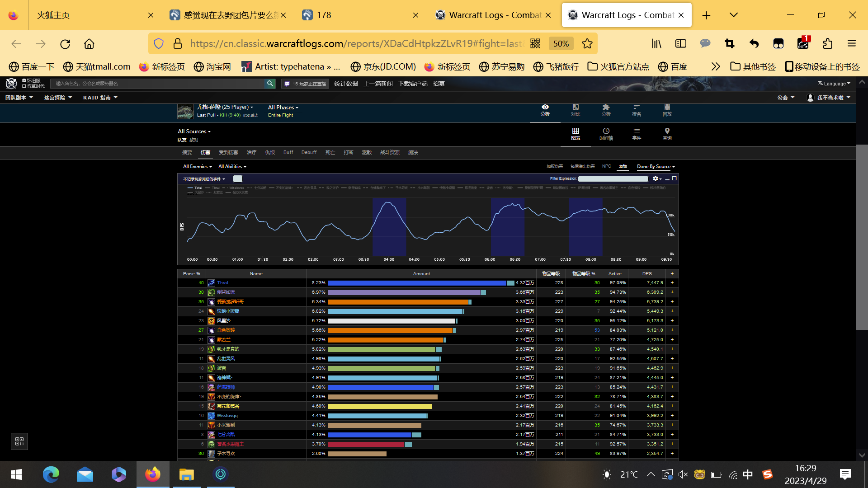Toggle the 怀旧服 checkbox
The width and height of the screenshot is (868, 488).
point(24,81)
